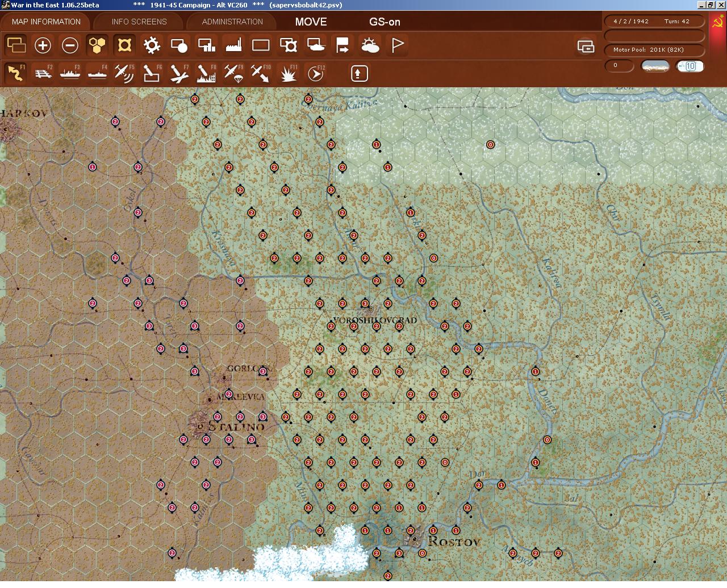The image size is (727, 588).
Task: Select the F11 explosion attack mode
Action: click(288, 73)
